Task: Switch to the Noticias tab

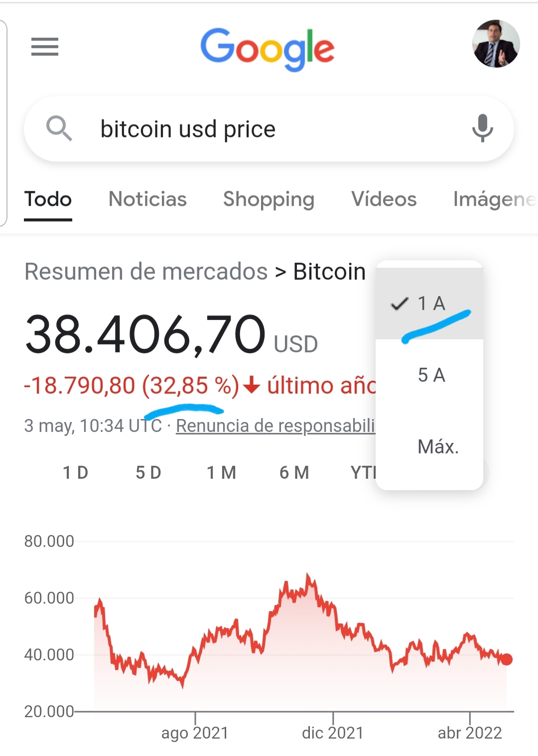Action: (147, 199)
